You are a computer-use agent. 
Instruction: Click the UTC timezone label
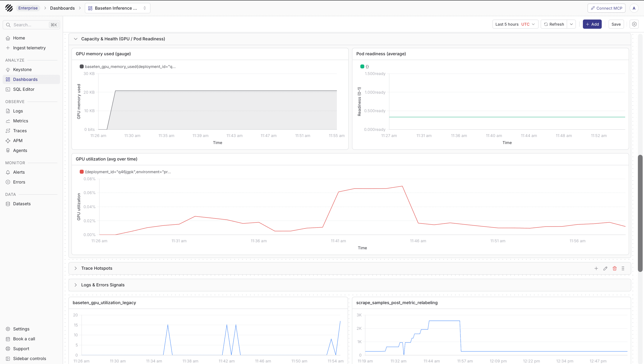click(x=525, y=24)
